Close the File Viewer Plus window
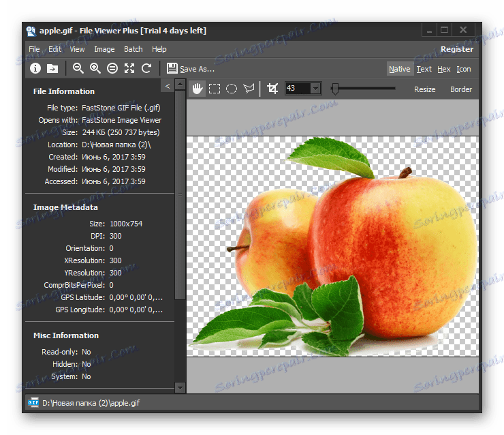The image size is (504, 435). pos(463,30)
